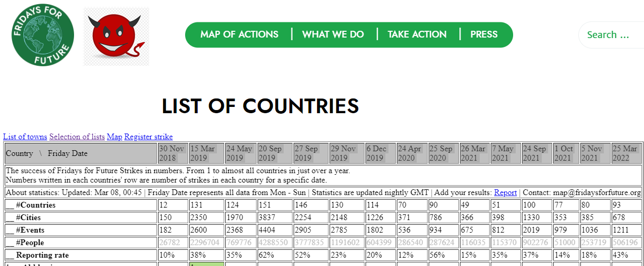Open the Map link
Screen dimensions: 644x266
click(x=114, y=137)
